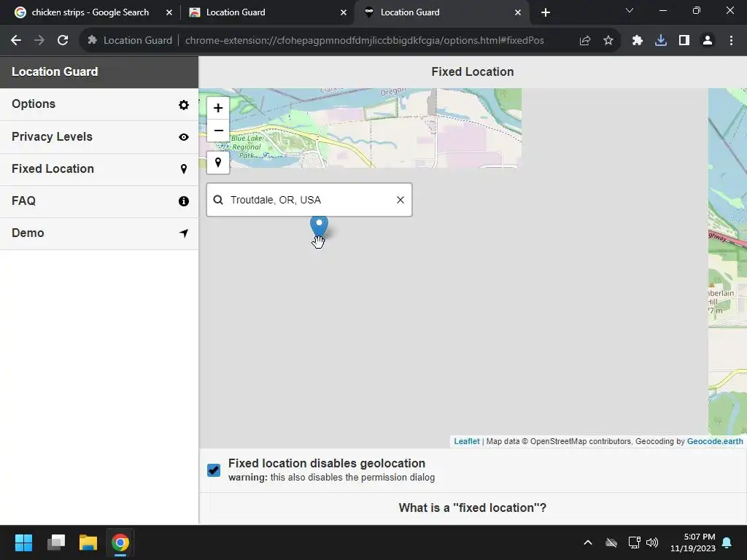
Task: Click the address bar URL
Action: click(x=365, y=41)
